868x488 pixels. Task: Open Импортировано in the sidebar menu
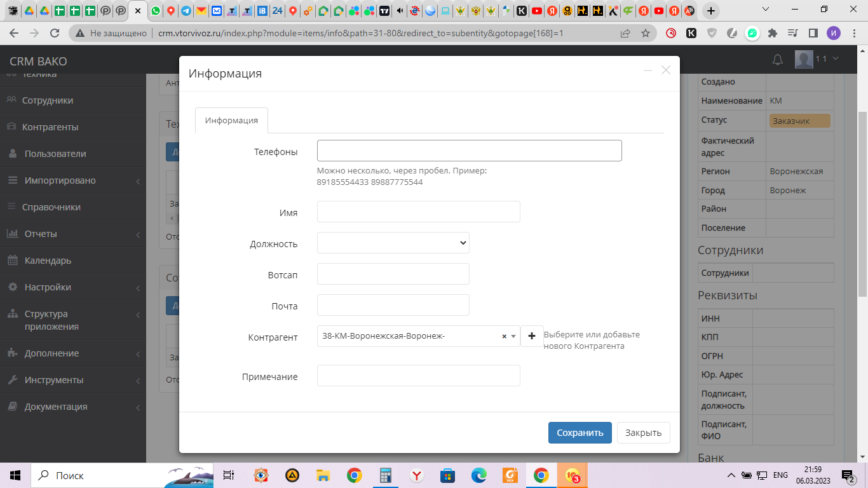(60, 180)
